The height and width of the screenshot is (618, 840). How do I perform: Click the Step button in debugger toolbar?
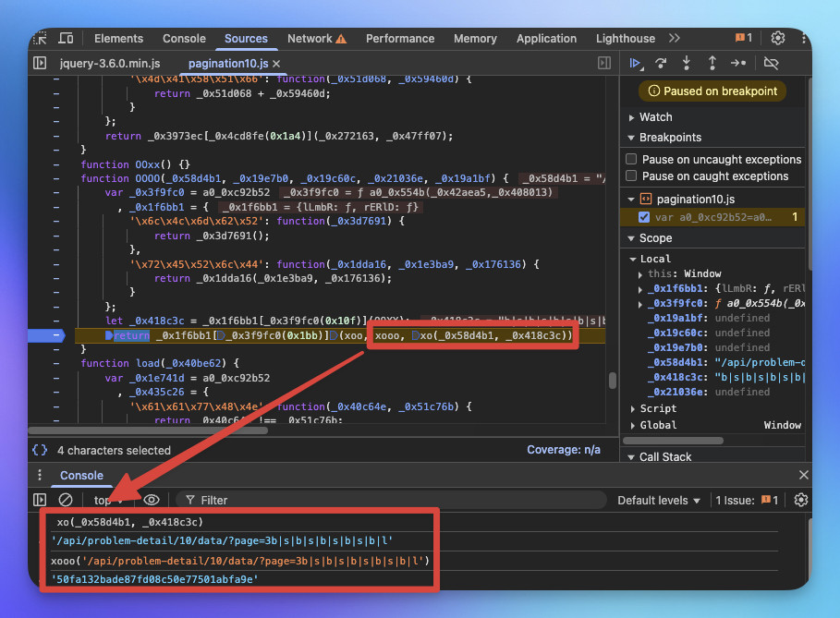click(738, 63)
